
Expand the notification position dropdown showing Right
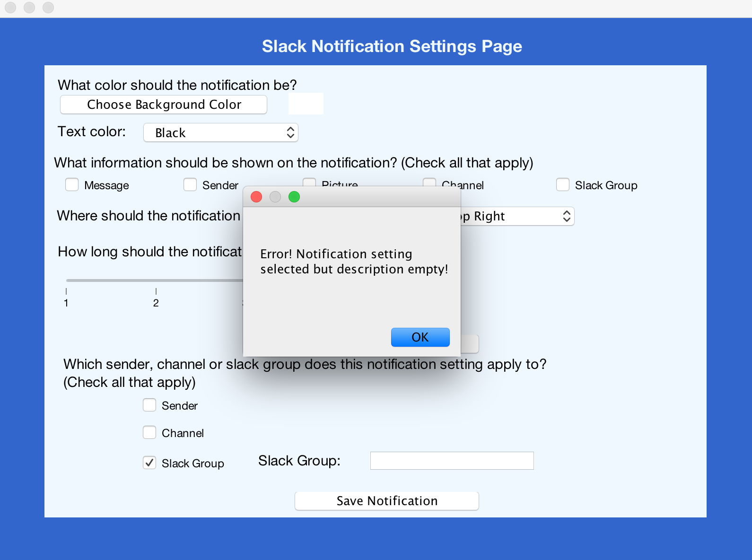pyautogui.click(x=518, y=217)
